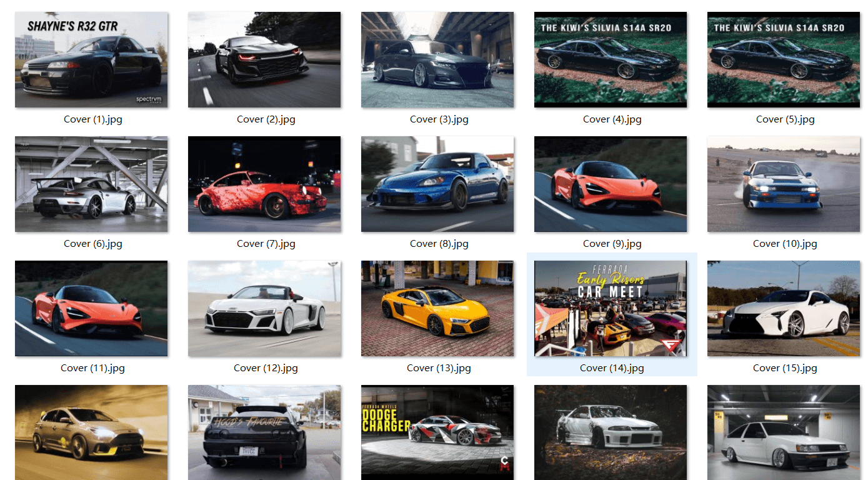Select the orange McLaren thumbnail Cover (9)
The height and width of the screenshot is (480, 868).
pos(611,184)
